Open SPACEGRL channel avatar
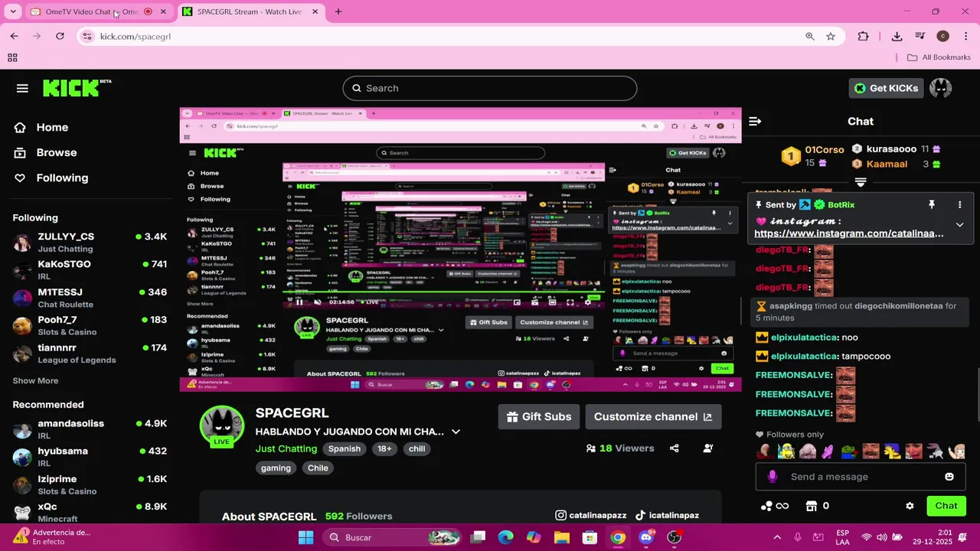Screen dimensions: 980x551 coord(221,427)
